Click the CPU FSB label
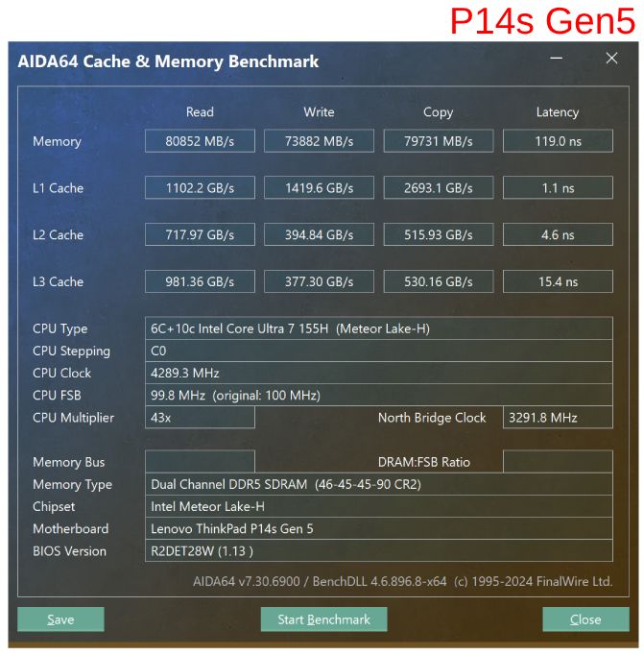 click(x=57, y=395)
